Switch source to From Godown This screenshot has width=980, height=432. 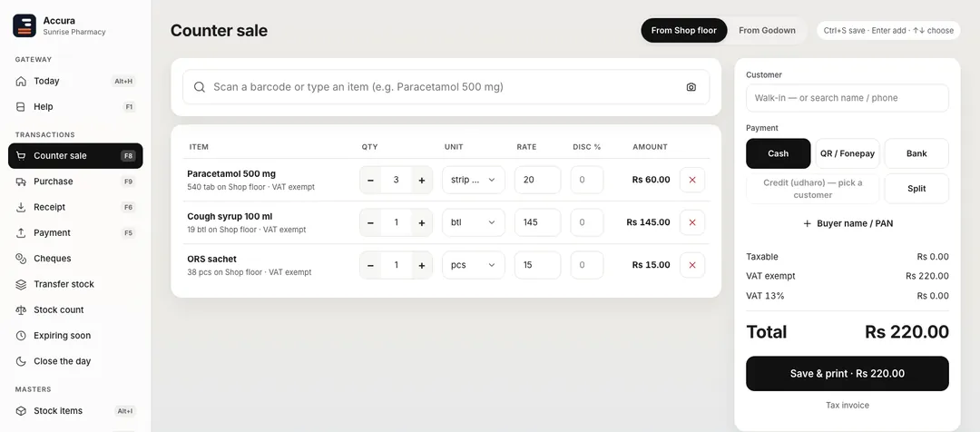767,30
